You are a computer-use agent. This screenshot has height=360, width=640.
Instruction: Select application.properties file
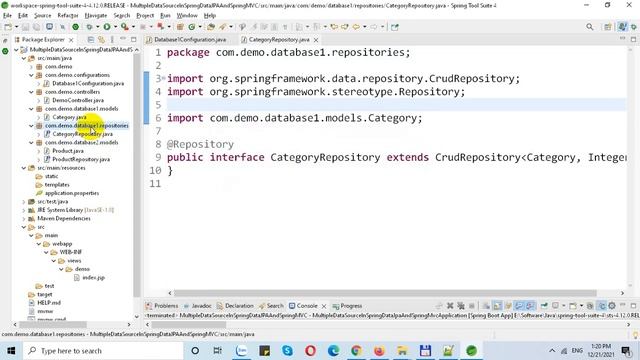(72, 193)
